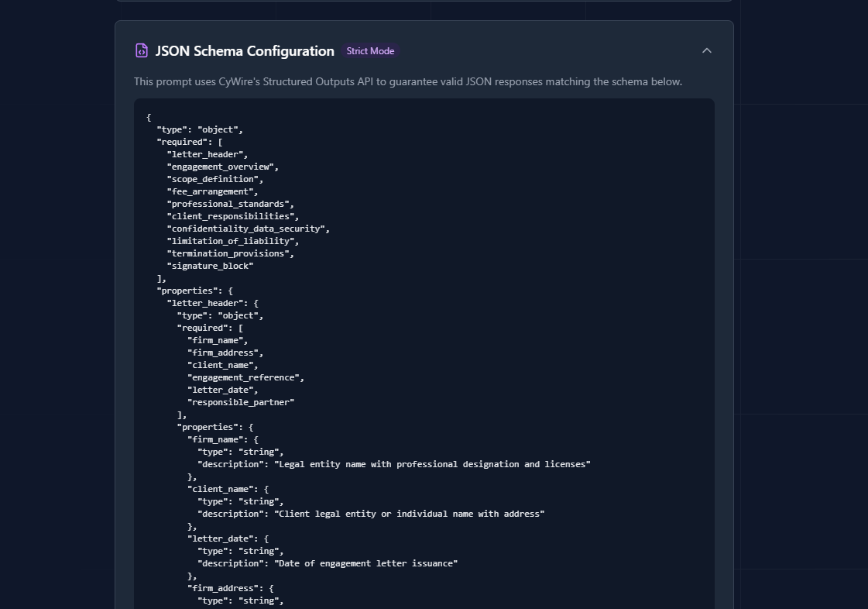Click the "letter_header", entry in the top-level required array
This screenshot has width=868, height=609.
(208, 154)
